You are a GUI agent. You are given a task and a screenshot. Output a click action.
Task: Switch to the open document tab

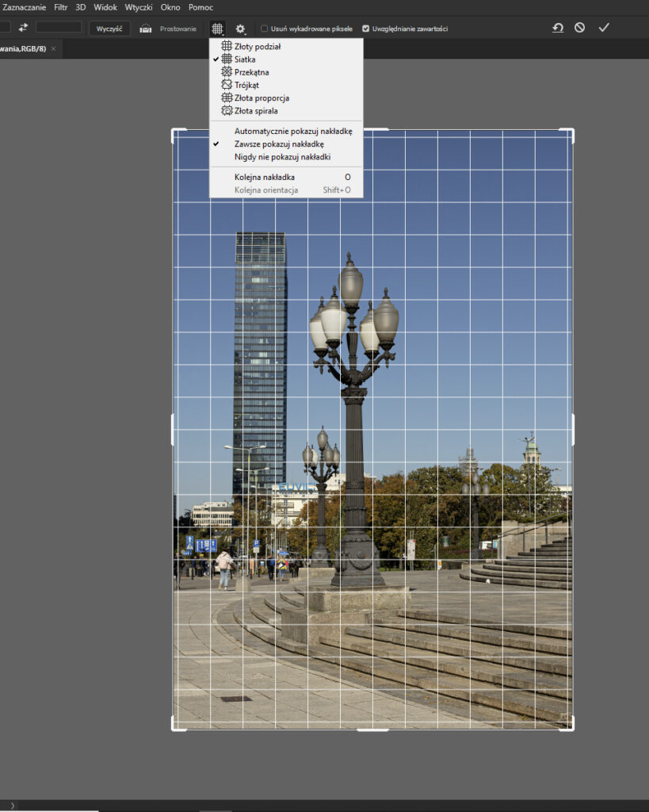(24, 48)
